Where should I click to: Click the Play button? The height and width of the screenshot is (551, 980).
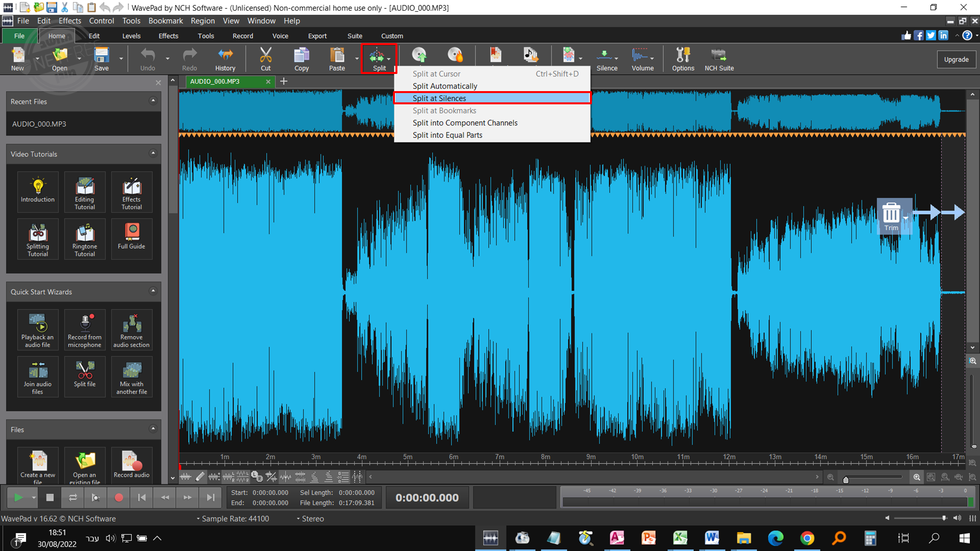click(18, 498)
